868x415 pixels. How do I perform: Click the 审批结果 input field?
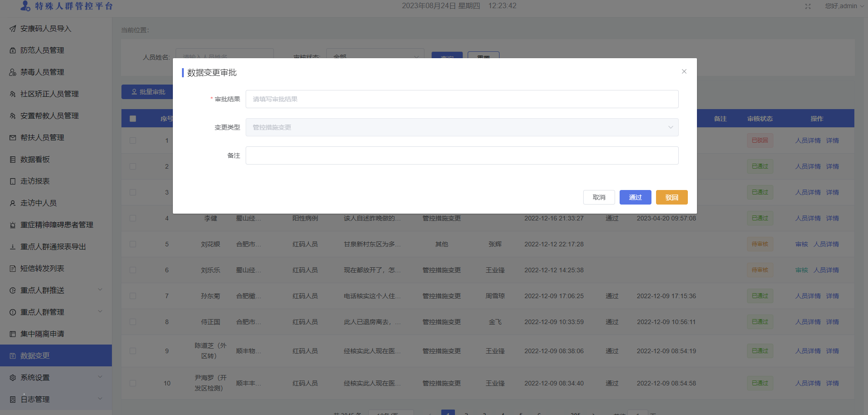(x=462, y=99)
